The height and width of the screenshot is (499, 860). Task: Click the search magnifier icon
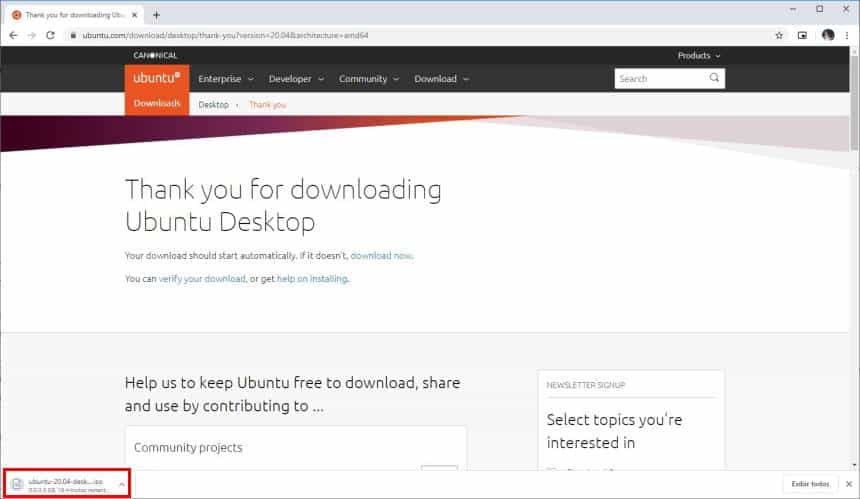pyautogui.click(x=714, y=78)
